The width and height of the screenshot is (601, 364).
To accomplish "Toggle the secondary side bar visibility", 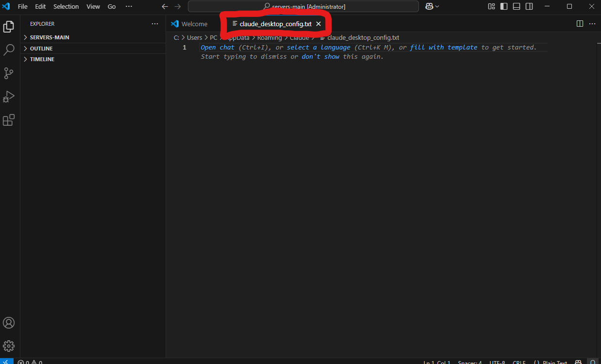I will click(x=529, y=6).
